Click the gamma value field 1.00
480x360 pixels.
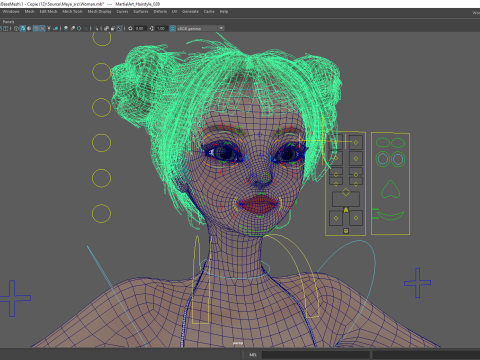coord(161,29)
